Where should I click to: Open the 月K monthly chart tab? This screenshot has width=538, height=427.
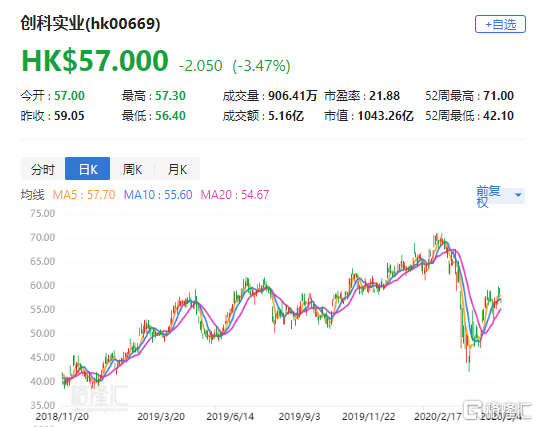[177, 169]
